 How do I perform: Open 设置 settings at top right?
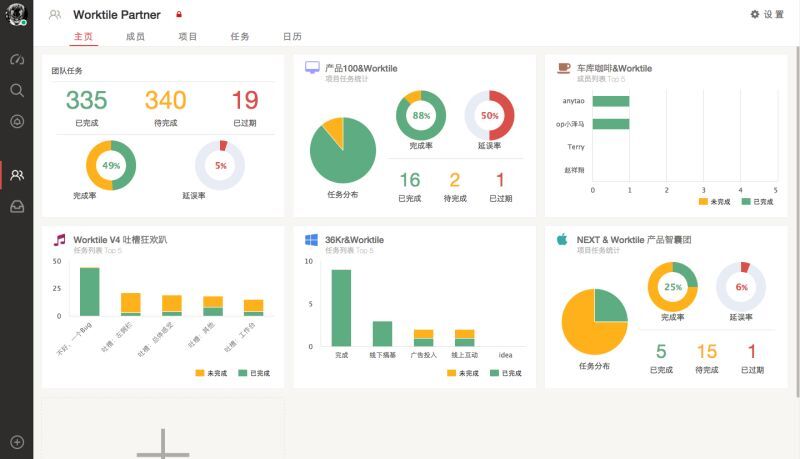(x=767, y=15)
